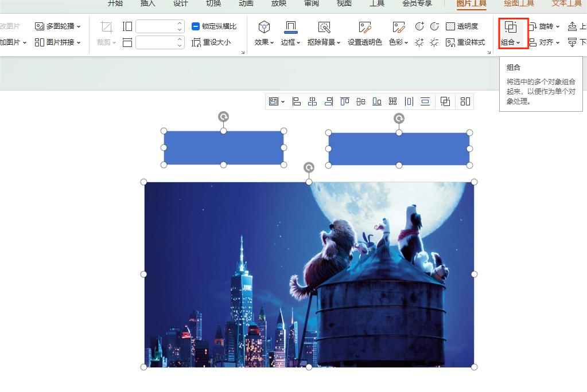Click the decrease contrast icon
The height and width of the screenshot is (392, 587).
(x=434, y=26)
